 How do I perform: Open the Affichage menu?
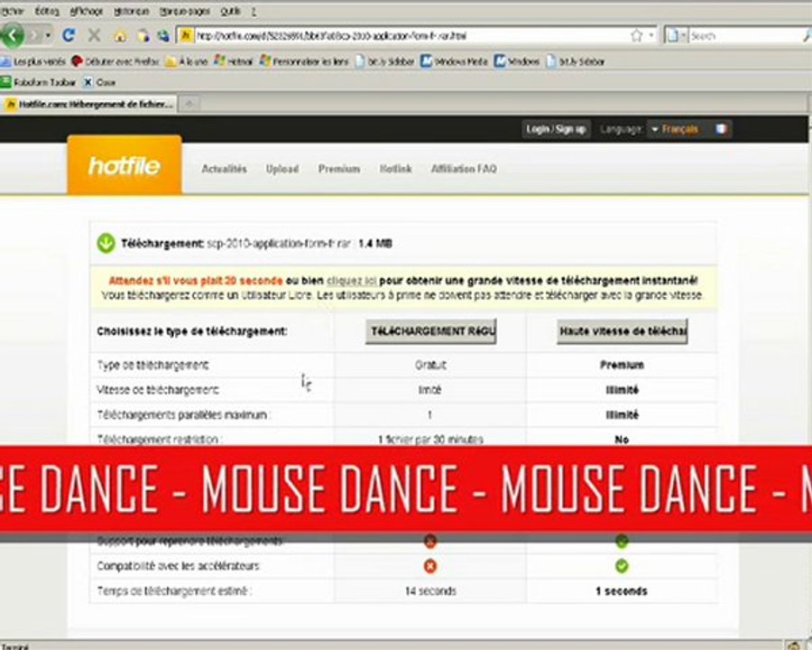click(x=86, y=11)
